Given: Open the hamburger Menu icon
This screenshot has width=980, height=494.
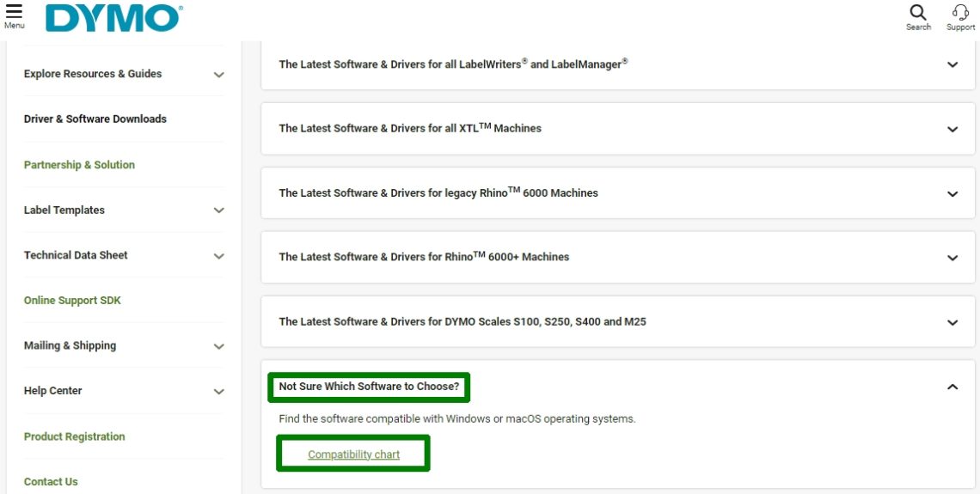Looking at the screenshot, I should pyautogui.click(x=14, y=15).
